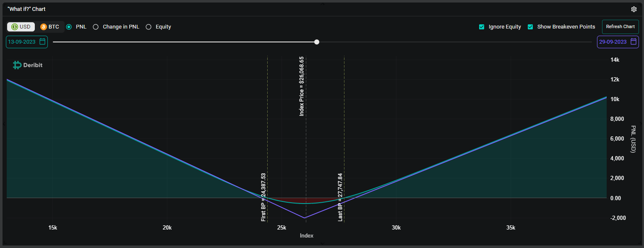Click the 13-09-2023 date field

[x=27, y=42]
